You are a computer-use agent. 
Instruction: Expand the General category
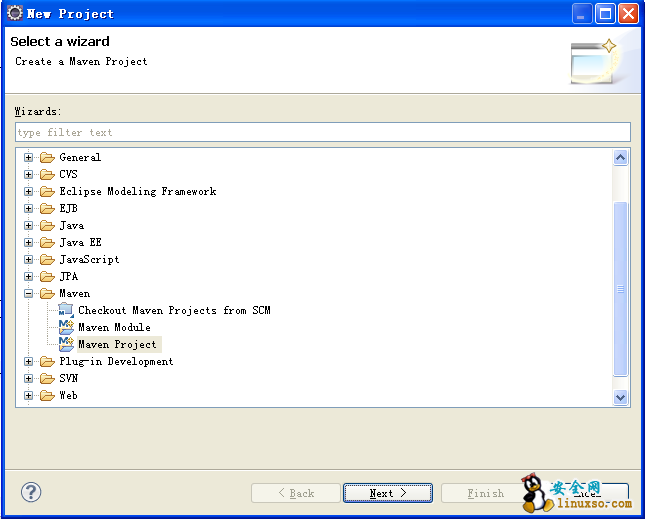29,158
